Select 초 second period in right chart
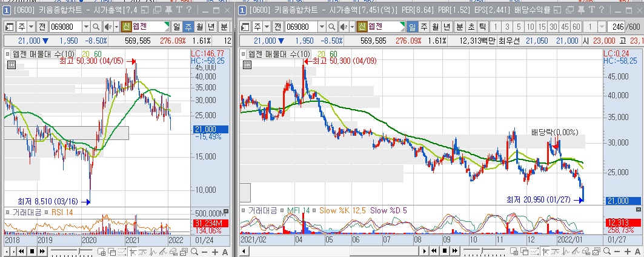 point(471,27)
